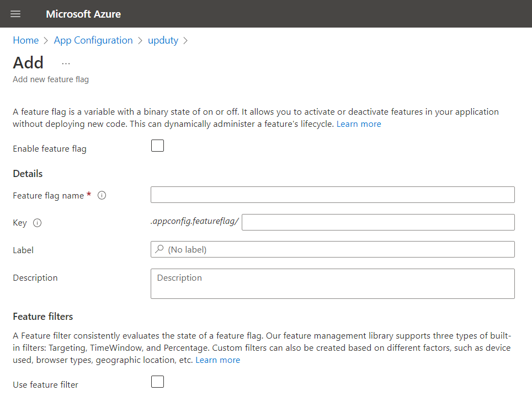Click into the Key input field

pos(378,222)
